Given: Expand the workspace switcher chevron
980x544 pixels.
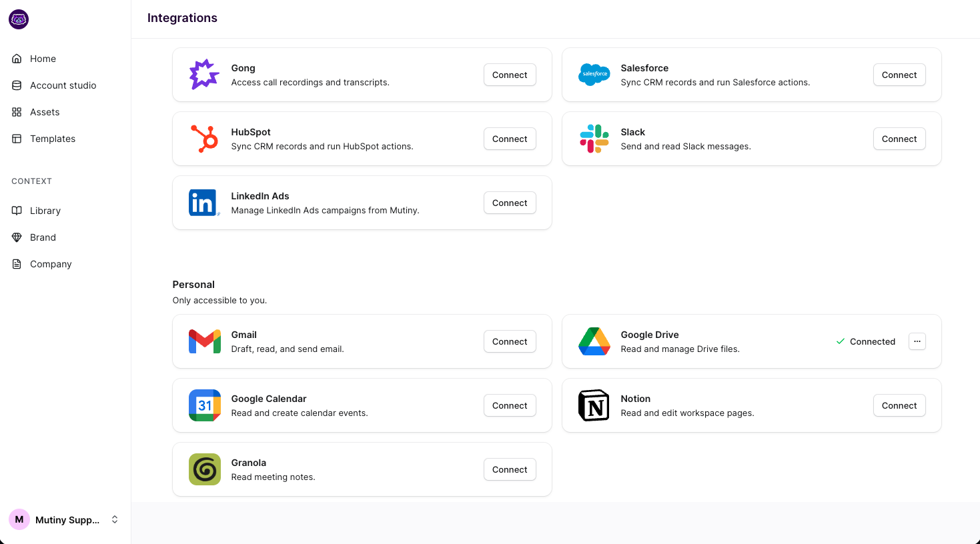Looking at the screenshot, I should point(115,519).
